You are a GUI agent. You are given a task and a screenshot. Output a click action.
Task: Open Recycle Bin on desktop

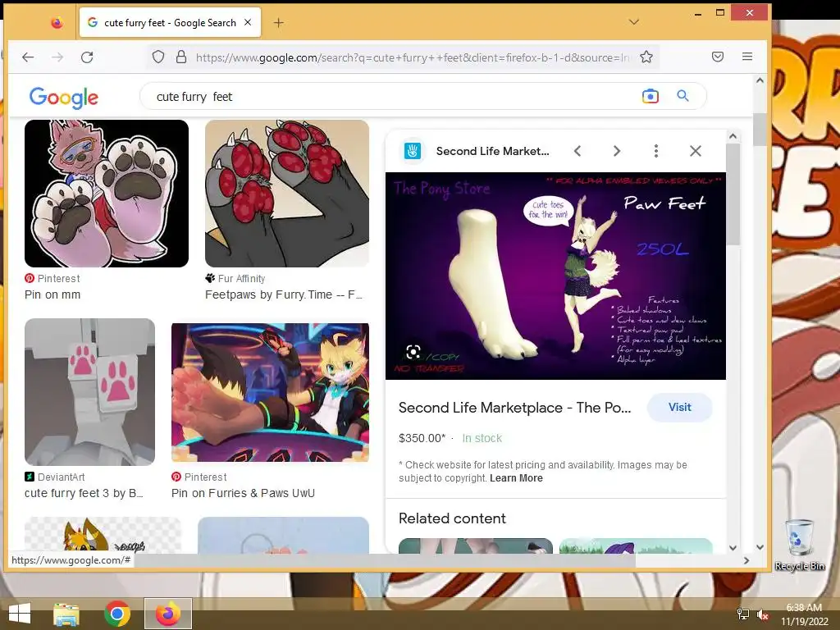(799, 545)
